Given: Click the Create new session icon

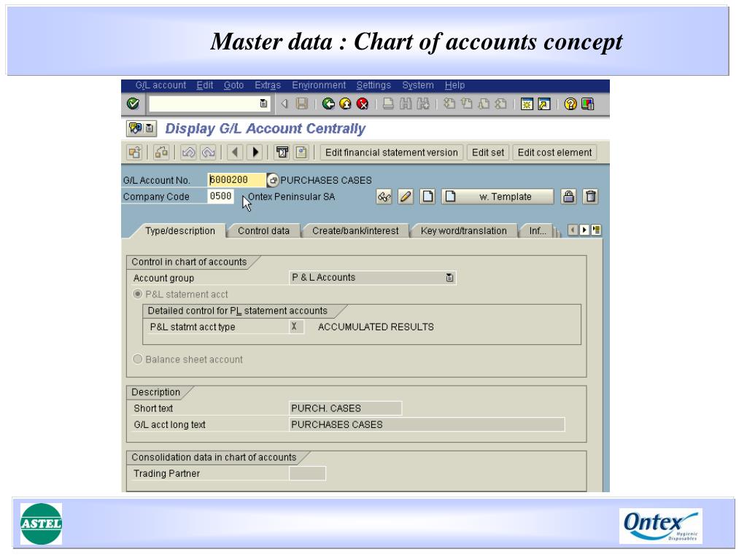Looking at the screenshot, I should [527, 104].
